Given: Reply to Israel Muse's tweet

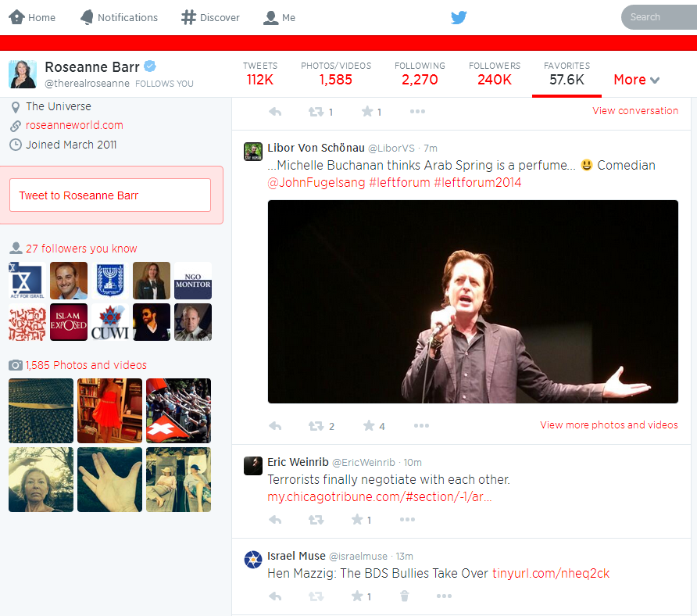Looking at the screenshot, I should point(275,596).
